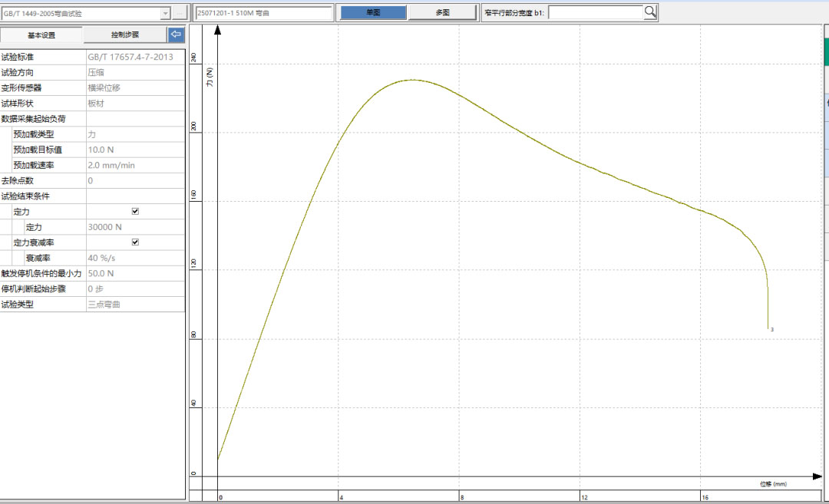Viewport: 829px width, 504px height.
Task: Select the 单图 single chart view button
Action: 373,12
